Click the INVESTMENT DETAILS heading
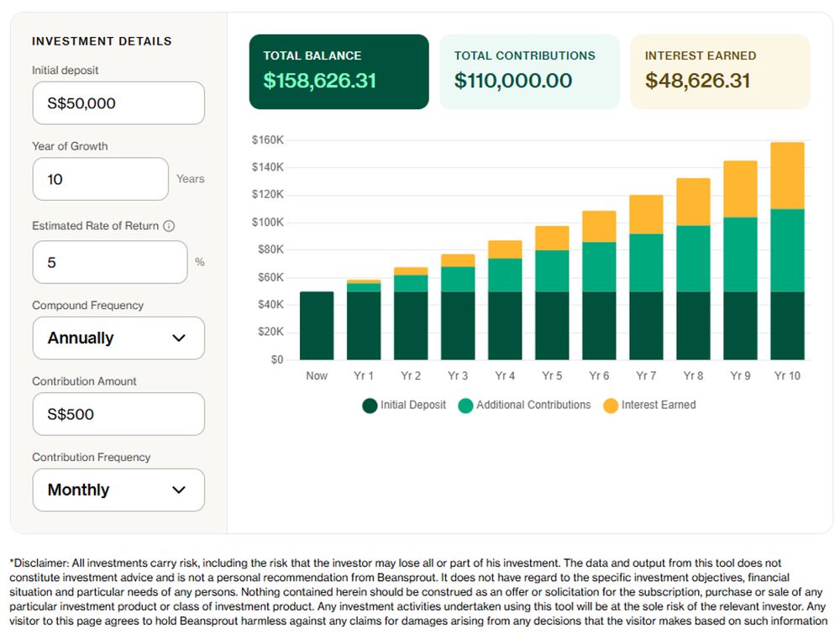The image size is (840, 640). coord(102,41)
